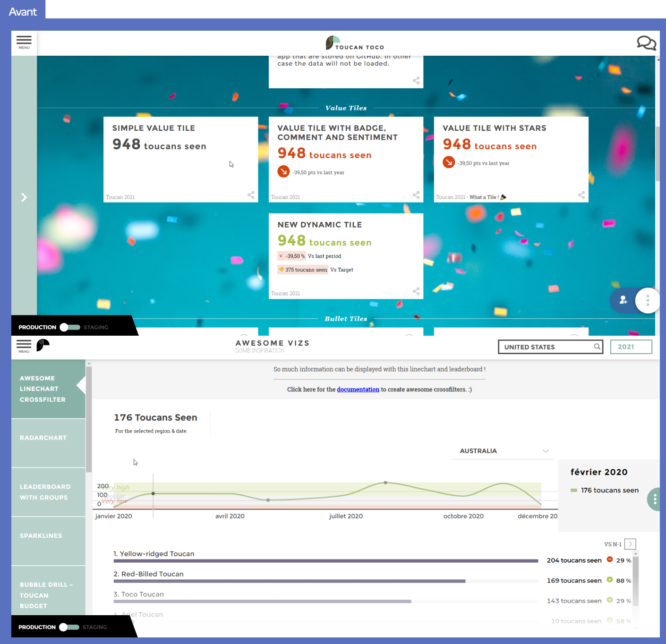This screenshot has height=644, width=666.
Task: Click the VS N-1 next arrow
Action: 630,544
